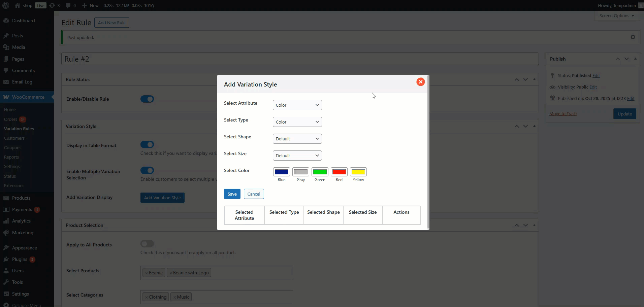Viewport: 644px width, 307px height.
Task: Collapse the Publish panel with triangle icon
Action: coord(635,59)
